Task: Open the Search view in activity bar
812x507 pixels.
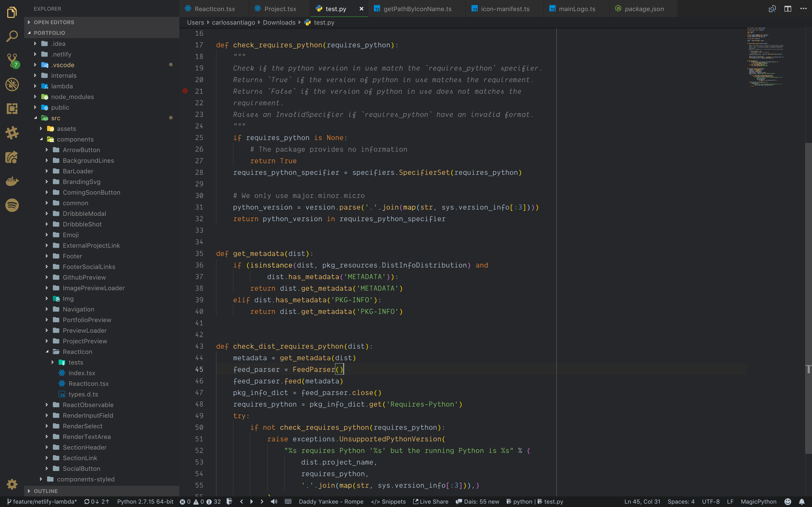Action: point(12,36)
